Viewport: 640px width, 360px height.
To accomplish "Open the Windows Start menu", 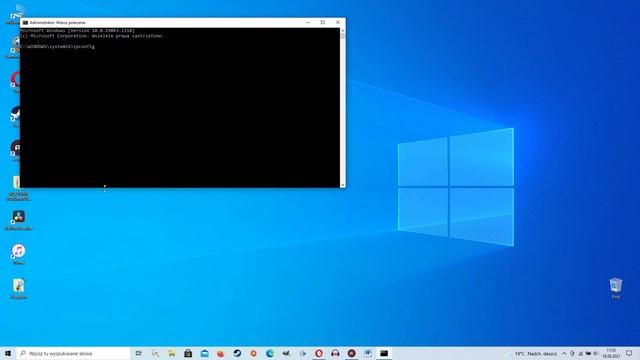I will [8, 353].
